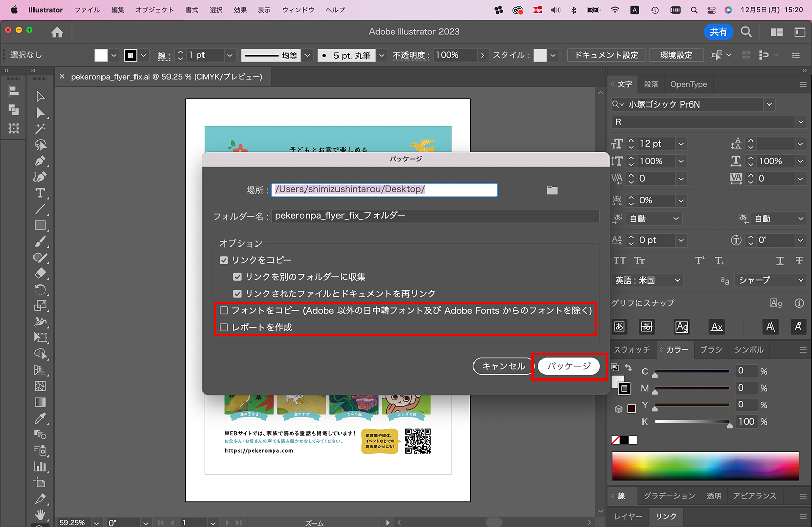Open the folder browser icon next to 場所 field
The width and height of the screenshot is (812, 527).
(x=552, y=190)
